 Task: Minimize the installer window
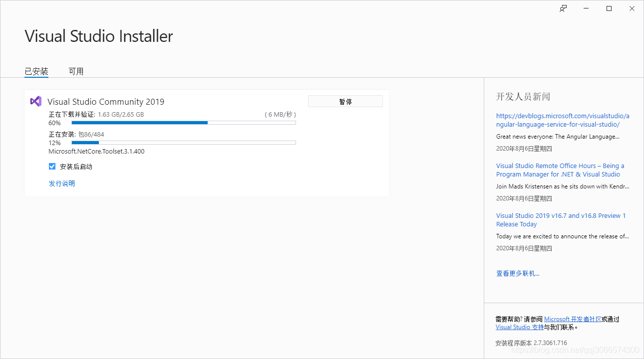(x=586, y=8)
